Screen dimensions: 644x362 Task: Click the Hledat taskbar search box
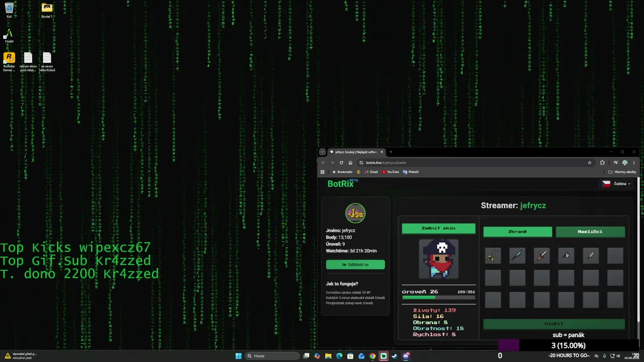271,356
